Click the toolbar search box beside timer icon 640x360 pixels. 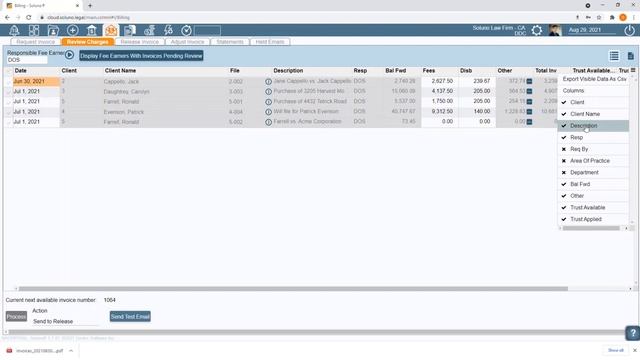[x=207, y=31]
